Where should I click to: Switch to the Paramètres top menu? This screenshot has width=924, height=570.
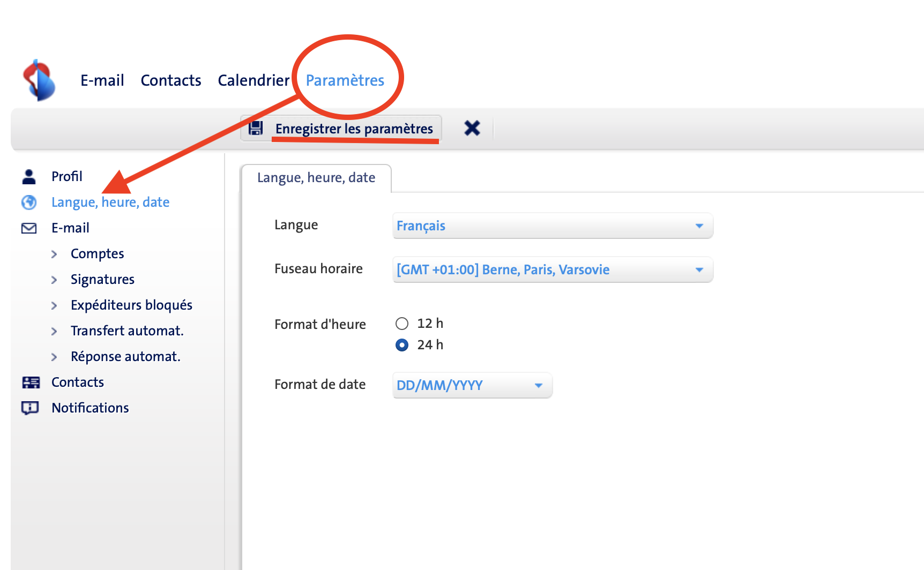tap(345, 80)
